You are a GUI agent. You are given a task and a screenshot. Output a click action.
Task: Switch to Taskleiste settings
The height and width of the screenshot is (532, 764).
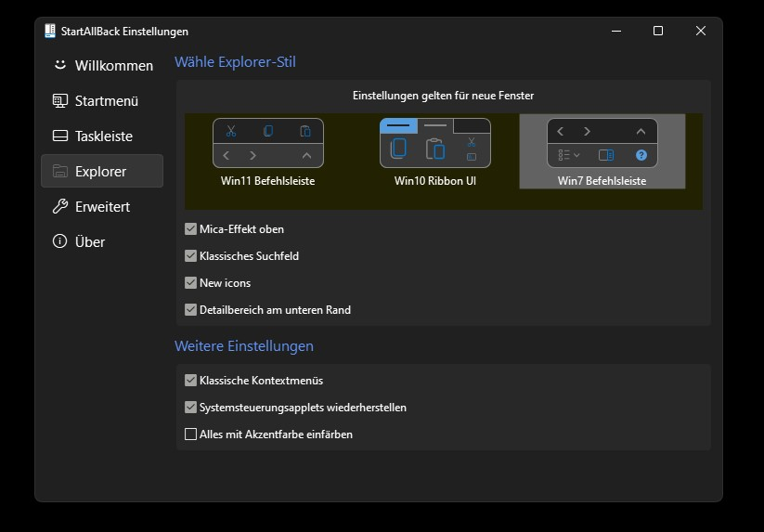[x=102, y=136]
